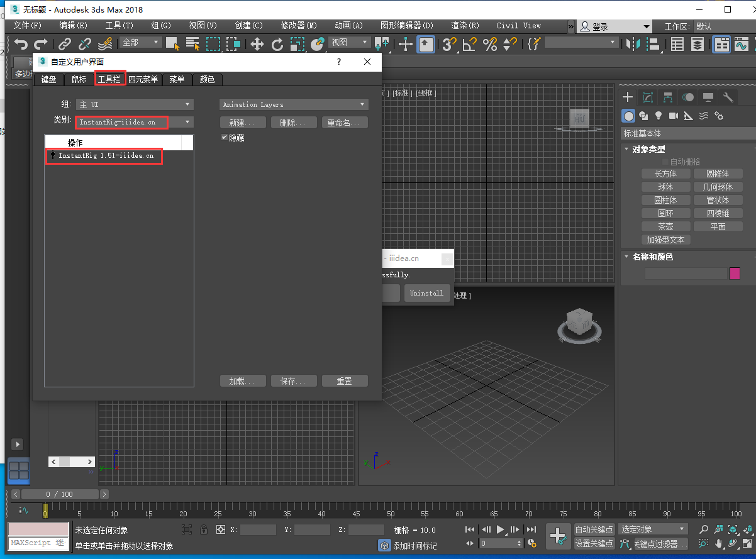Select the Helpers tape-measure category icon

point(689,116)
